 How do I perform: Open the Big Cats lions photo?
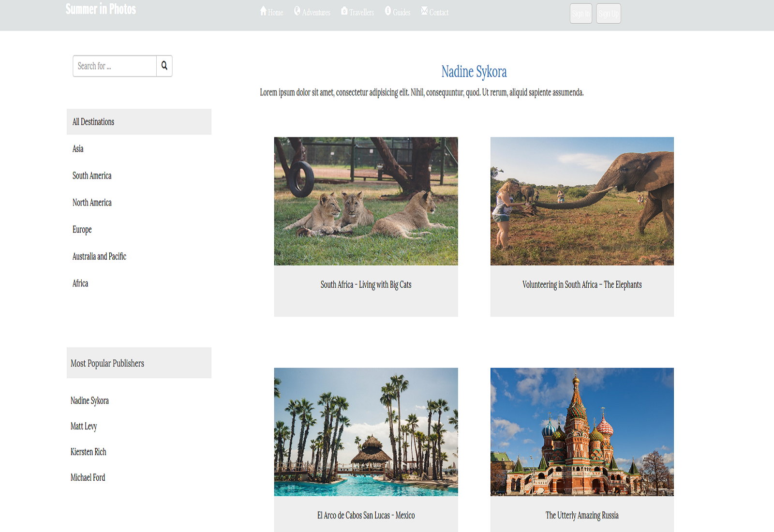[x=366, y=201]
